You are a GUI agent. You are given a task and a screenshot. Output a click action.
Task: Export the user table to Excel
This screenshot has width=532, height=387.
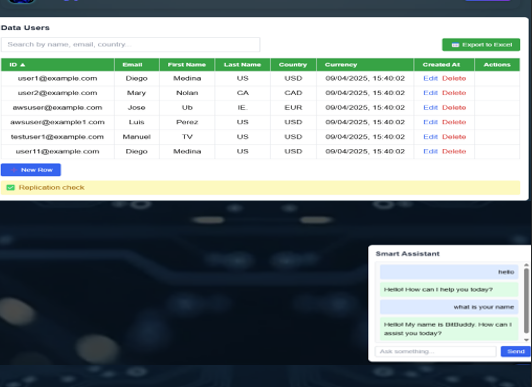coord(481,45)
